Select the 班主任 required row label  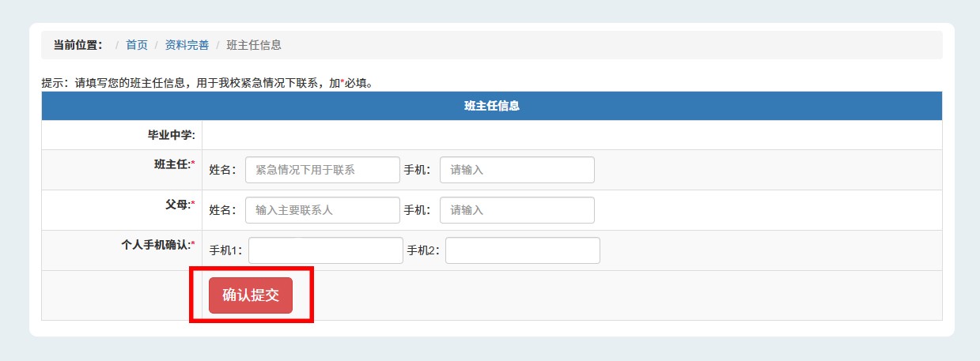tap(173, 164)
